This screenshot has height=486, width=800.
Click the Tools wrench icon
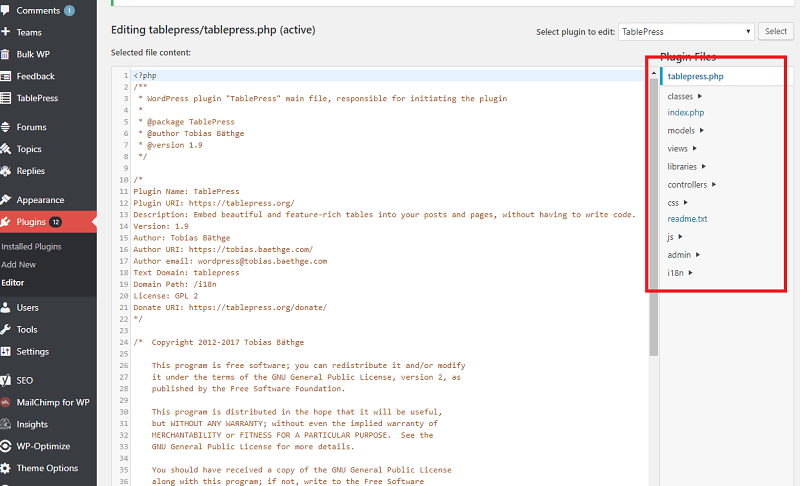pos(5,329)
